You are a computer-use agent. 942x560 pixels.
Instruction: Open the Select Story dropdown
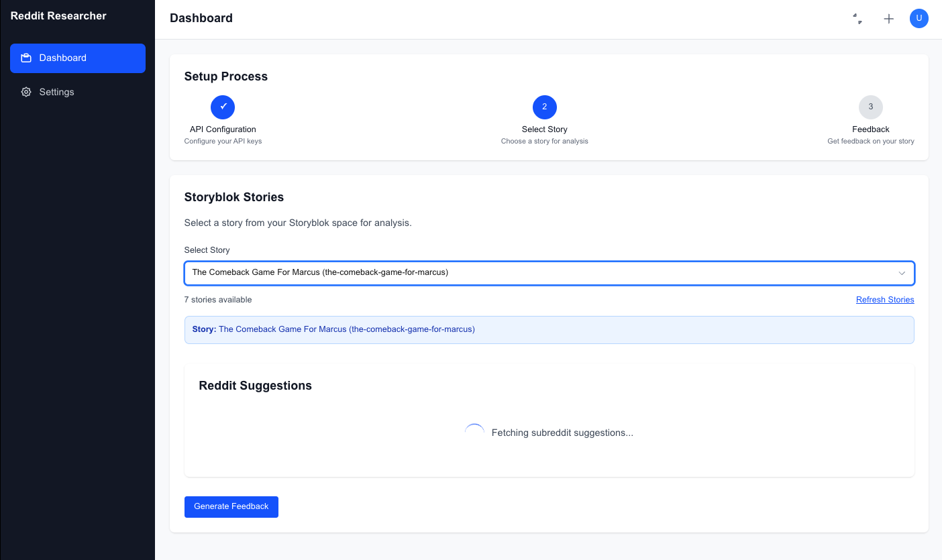549,273
